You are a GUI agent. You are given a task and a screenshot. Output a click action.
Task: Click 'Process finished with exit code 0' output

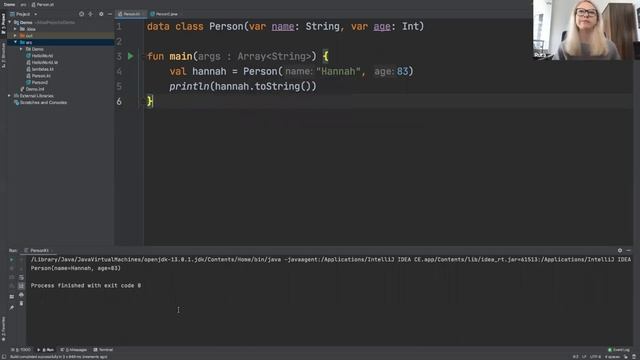coord(86,286)
